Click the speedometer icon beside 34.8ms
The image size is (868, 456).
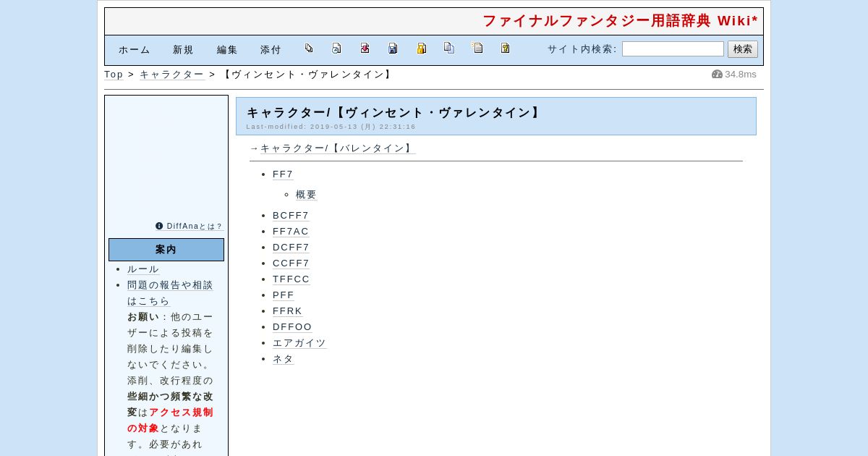[717, 74]
